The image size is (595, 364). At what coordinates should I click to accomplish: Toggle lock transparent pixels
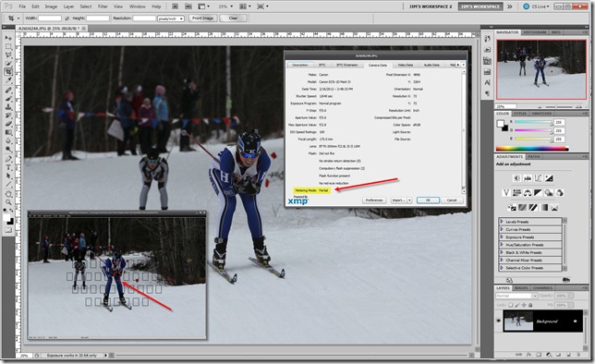(511, 305)
